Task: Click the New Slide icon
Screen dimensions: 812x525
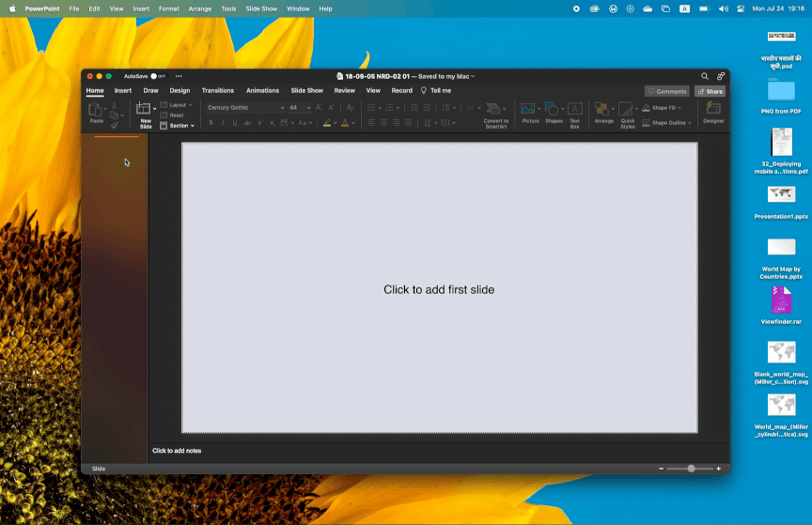Action: click(144, 110)
